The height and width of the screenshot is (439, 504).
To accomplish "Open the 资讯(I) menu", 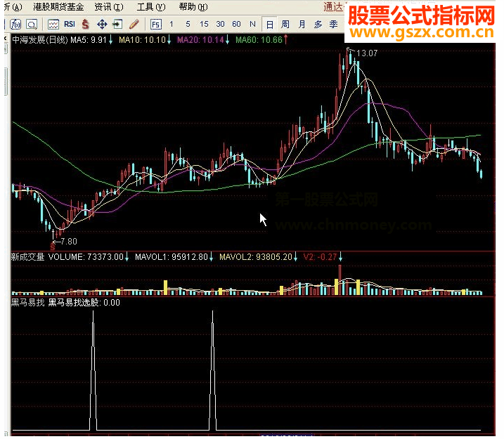I will point(109,7).
